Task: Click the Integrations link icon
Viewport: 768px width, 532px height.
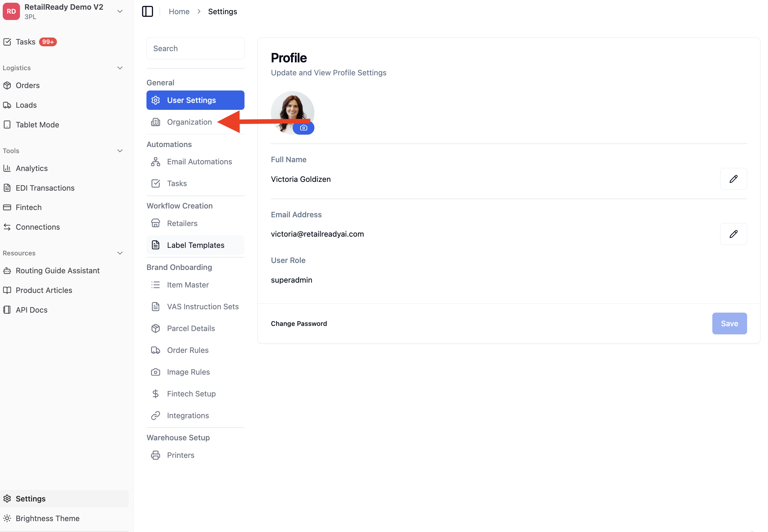Action: (x=156, y=416)
